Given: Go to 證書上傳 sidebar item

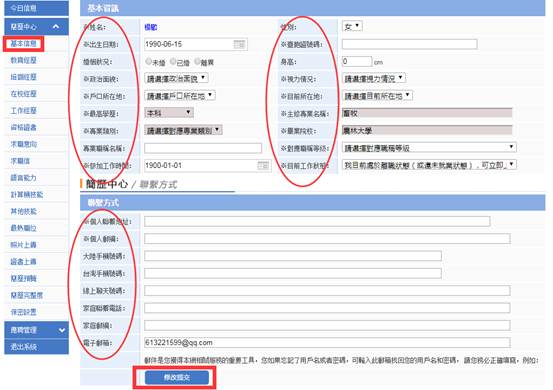Looking at the screenshot, I should tap(24, 261).
